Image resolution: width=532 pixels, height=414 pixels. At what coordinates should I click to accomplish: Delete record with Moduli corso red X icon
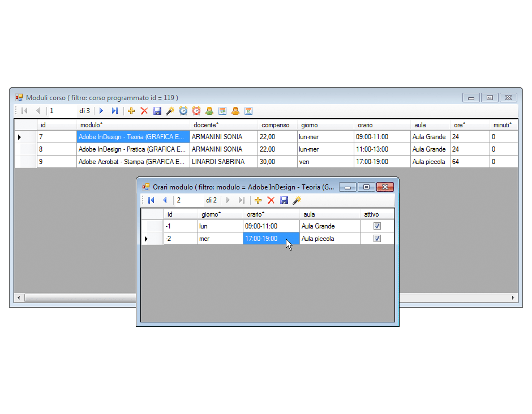tap(144, 111)
